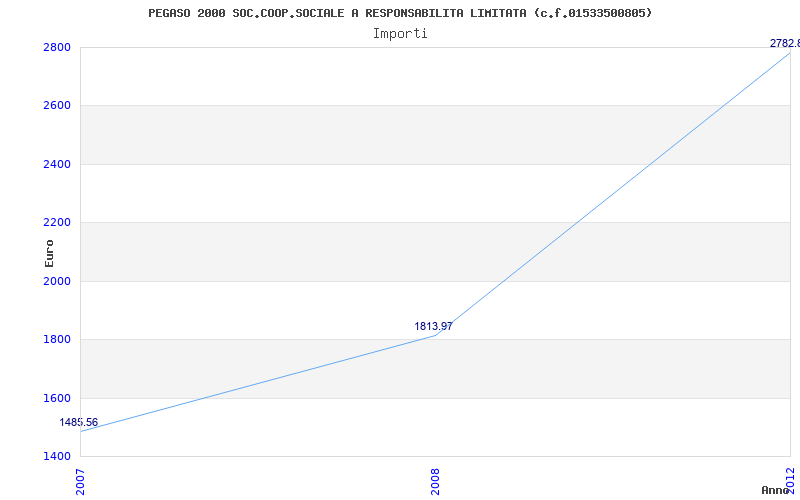Select the 2782.8 data point label
Screen dimensions: 800x500
785,44
